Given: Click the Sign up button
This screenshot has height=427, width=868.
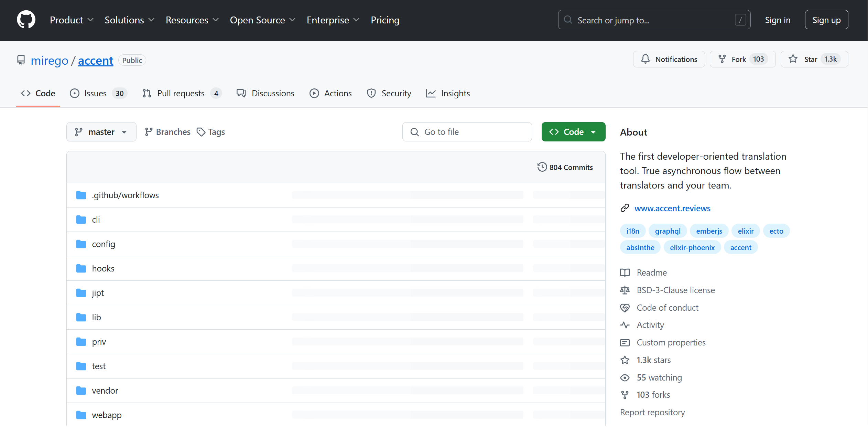Looking at the screenshot, I should [826, 20].
